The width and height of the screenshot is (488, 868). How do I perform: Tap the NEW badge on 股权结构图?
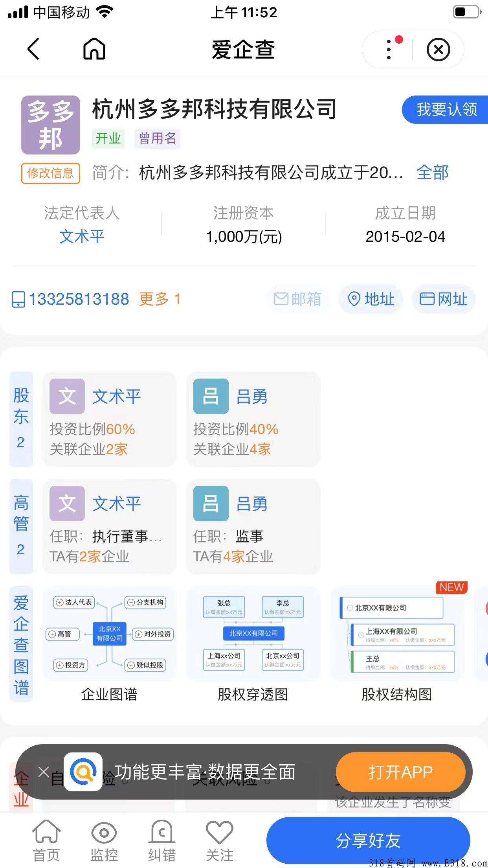pyautogui.click(x=451, y=587)
